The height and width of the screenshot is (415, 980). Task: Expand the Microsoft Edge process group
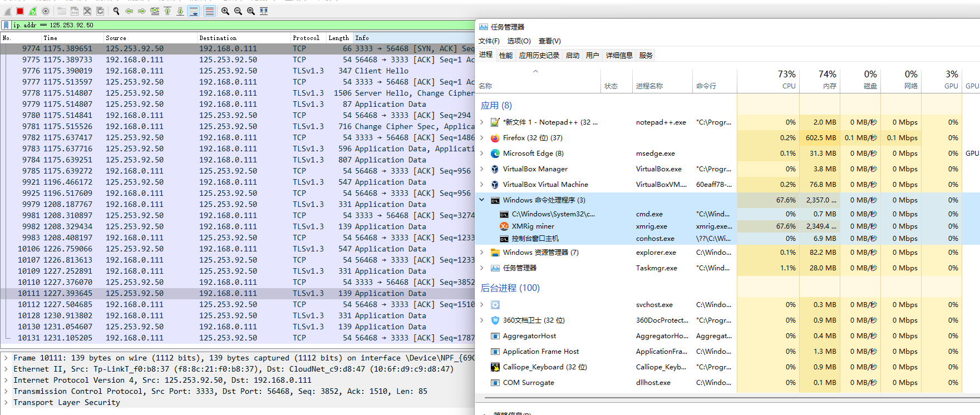(482, 154)
